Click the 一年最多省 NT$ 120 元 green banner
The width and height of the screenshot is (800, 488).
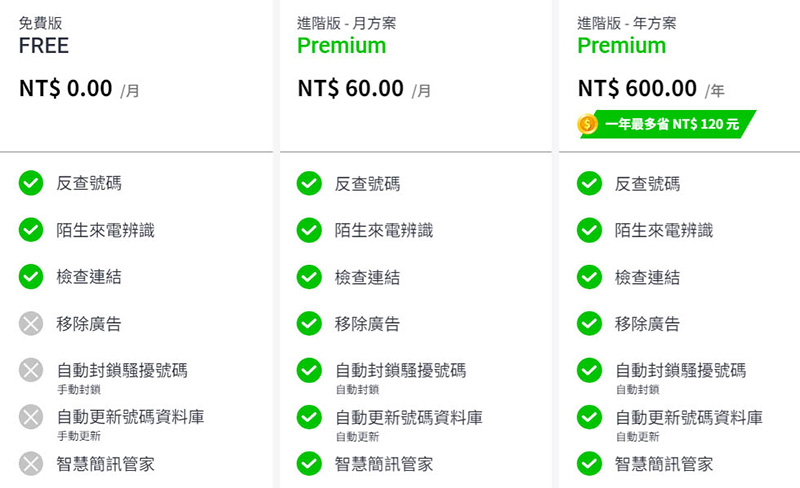pyautogui.click(x=667, y=124)
